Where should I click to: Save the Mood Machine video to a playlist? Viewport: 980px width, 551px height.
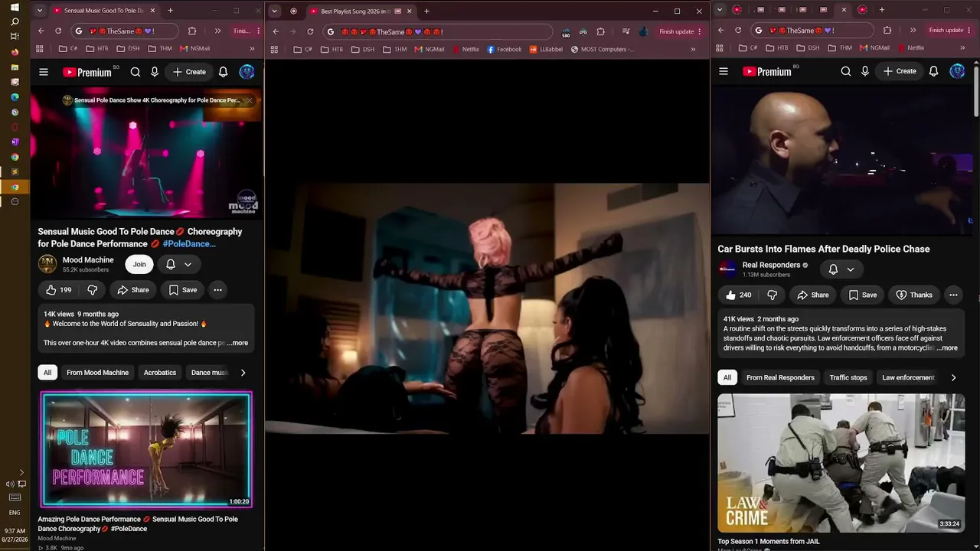click(183, 290)
